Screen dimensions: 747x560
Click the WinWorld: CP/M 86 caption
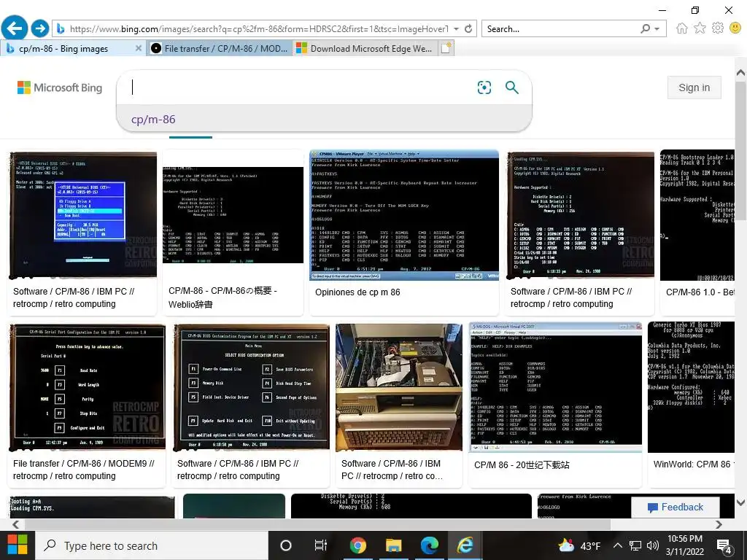[694, 464]
